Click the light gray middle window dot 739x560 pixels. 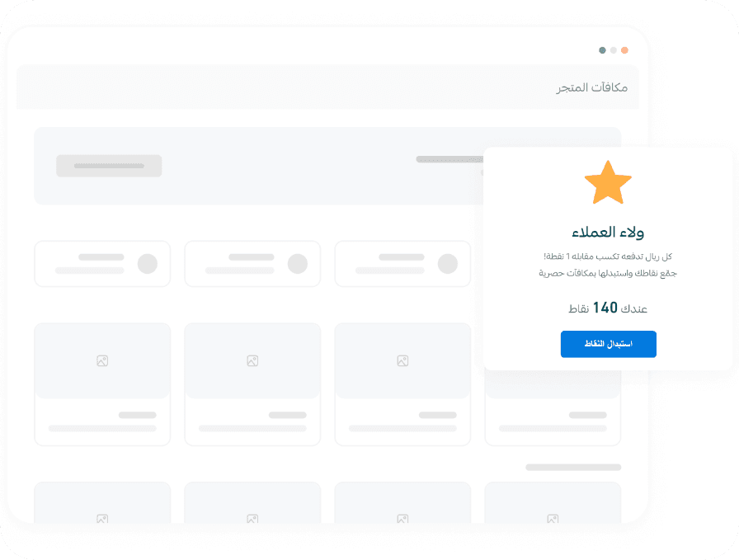613,50
